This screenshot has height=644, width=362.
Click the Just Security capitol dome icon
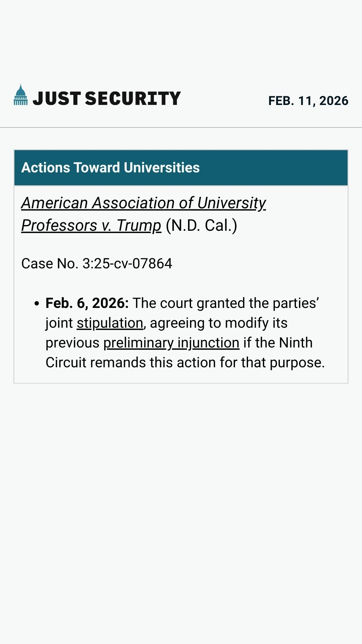click(20, 95)
